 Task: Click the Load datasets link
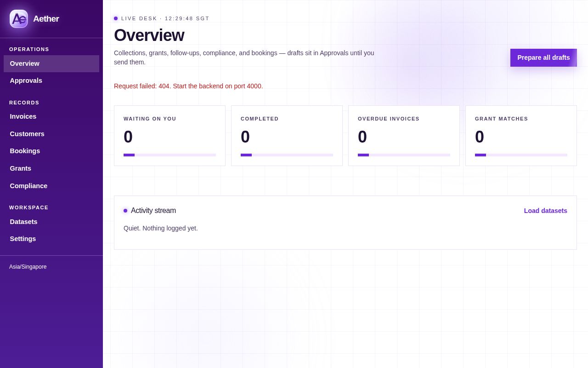[x=546, y=211]
